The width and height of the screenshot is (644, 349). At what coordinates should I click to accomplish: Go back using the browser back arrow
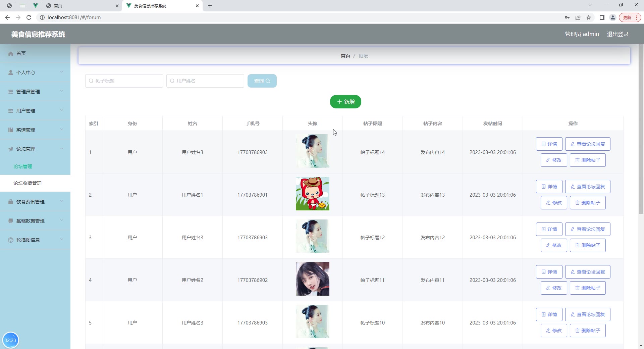[7, 17]
